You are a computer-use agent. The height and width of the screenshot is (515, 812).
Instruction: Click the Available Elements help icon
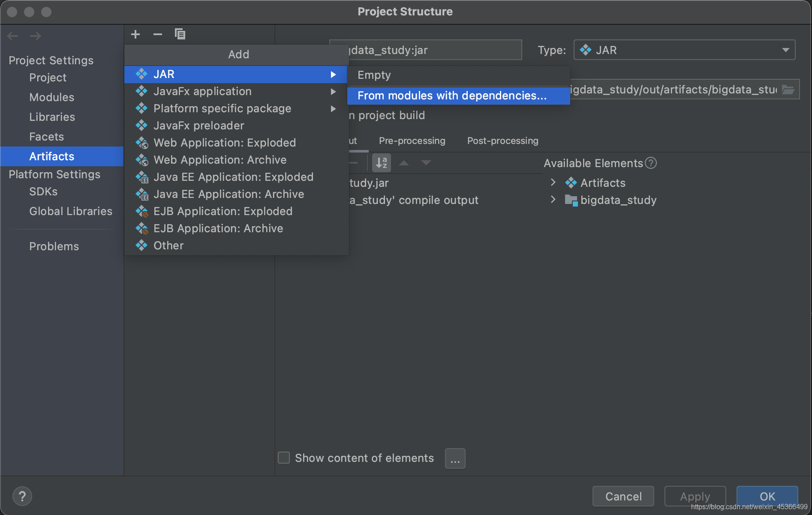click(x=651, y=163)
